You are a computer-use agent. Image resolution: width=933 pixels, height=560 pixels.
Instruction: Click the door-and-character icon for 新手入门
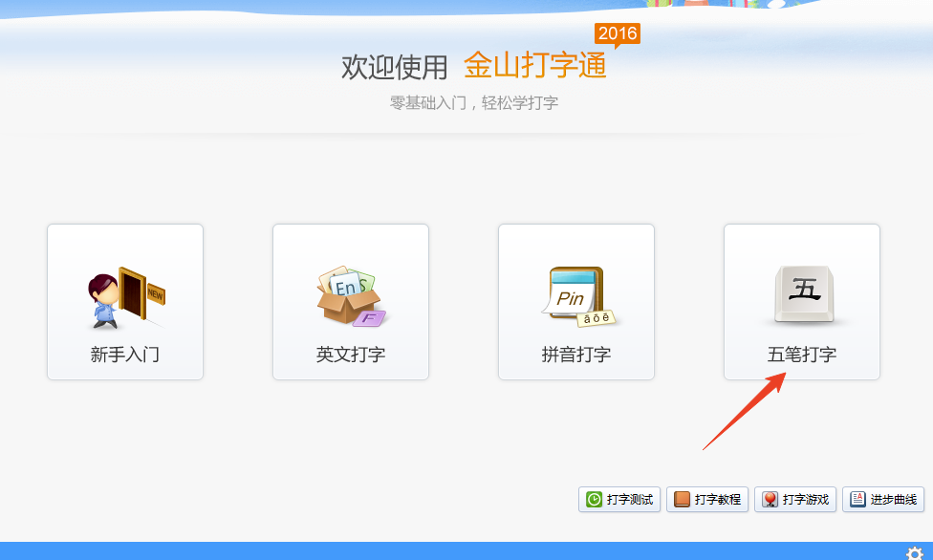126,297
